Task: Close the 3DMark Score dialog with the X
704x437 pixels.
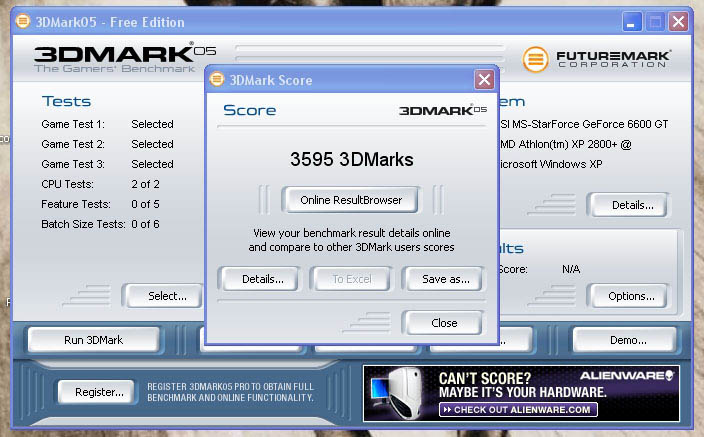Action: 484,80
